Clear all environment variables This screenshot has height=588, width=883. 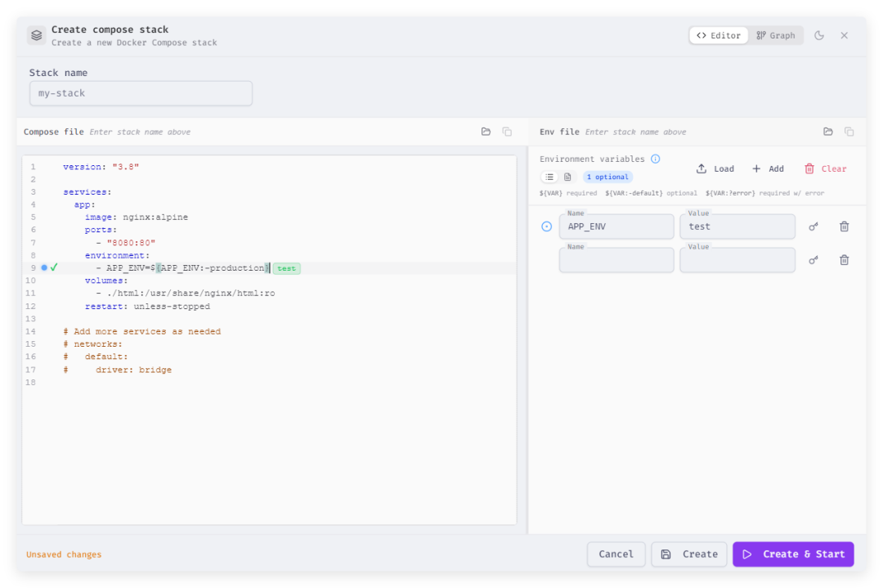click(826, 169)
